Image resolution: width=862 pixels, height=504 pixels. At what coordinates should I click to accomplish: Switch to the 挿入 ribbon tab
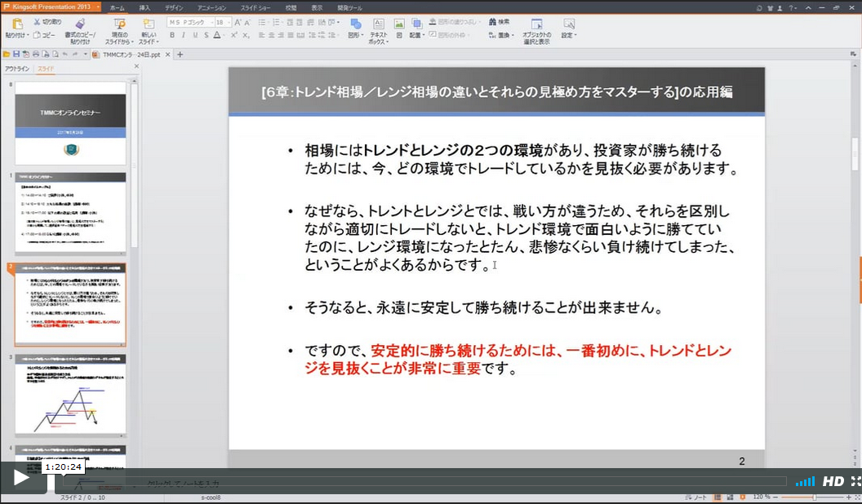(144, 7)
